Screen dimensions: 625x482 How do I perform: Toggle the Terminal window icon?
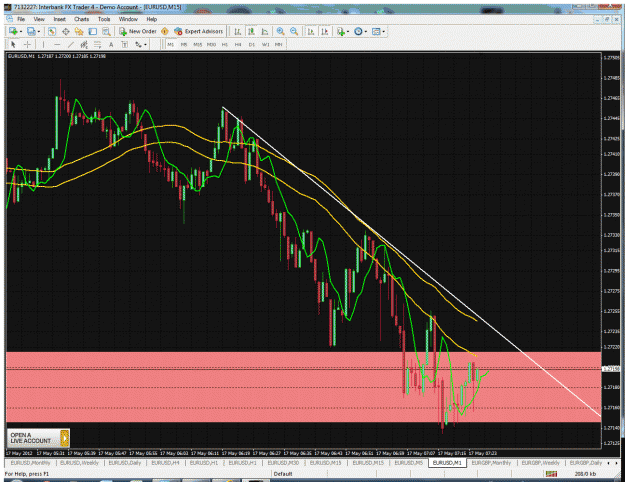[92, 31]
